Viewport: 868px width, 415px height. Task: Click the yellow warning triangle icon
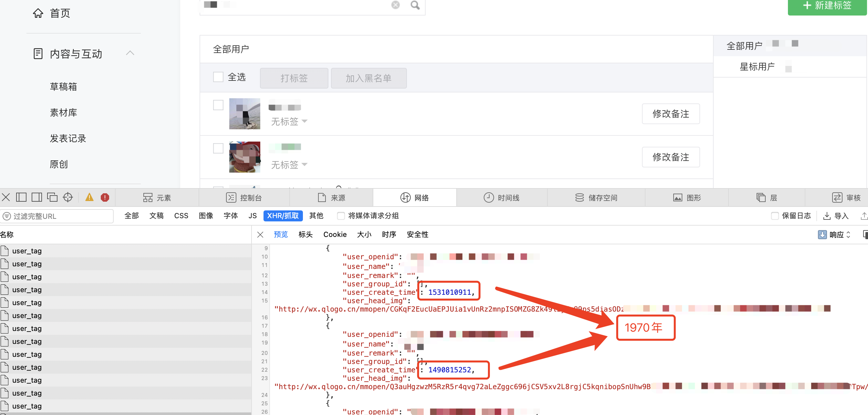pos(89,197)
